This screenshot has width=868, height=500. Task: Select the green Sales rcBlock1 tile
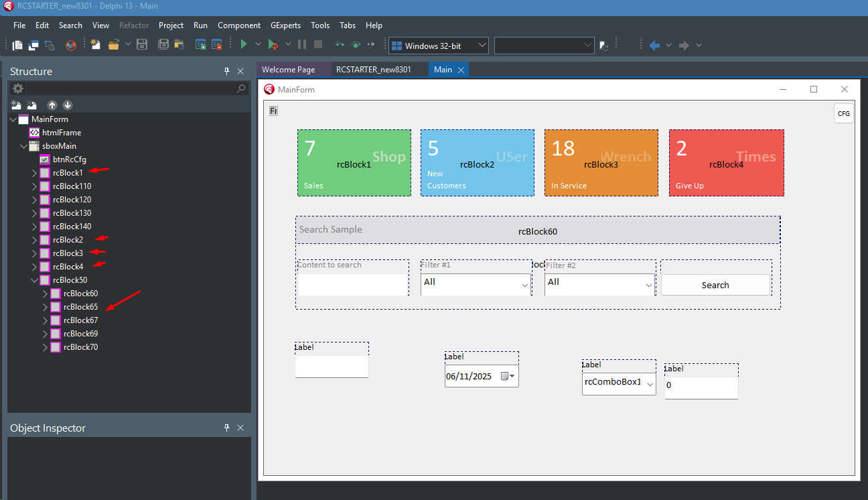click(x=354, y=163)
